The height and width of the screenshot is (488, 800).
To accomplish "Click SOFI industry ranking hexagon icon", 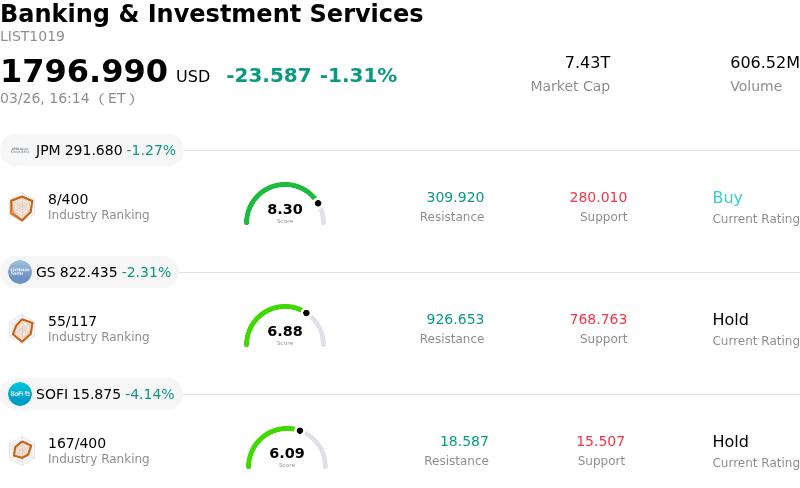I will (21, 451).
